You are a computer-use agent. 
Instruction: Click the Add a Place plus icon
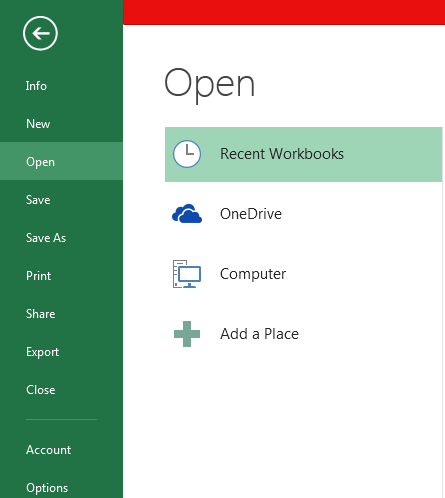187,334
